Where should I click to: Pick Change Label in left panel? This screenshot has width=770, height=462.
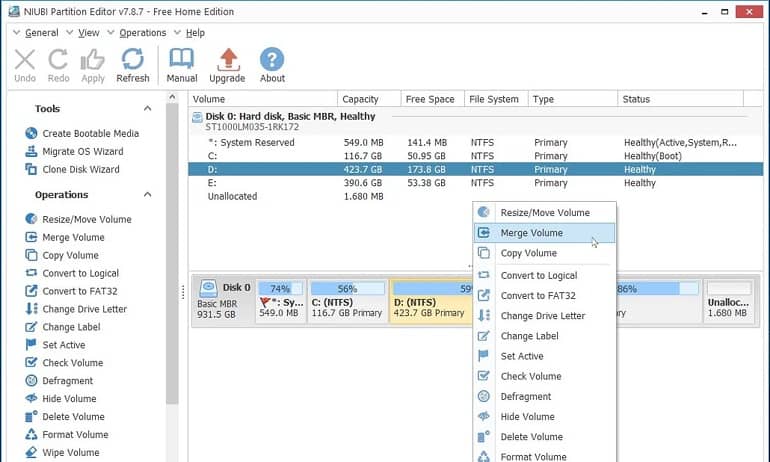point(62,327)
